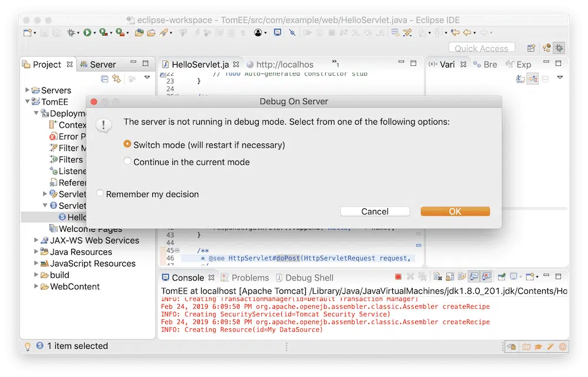Open the Debug perspective icon at top right
This screenshot has height=377, width=588.
pyautogui.click(x=559, y=48)
